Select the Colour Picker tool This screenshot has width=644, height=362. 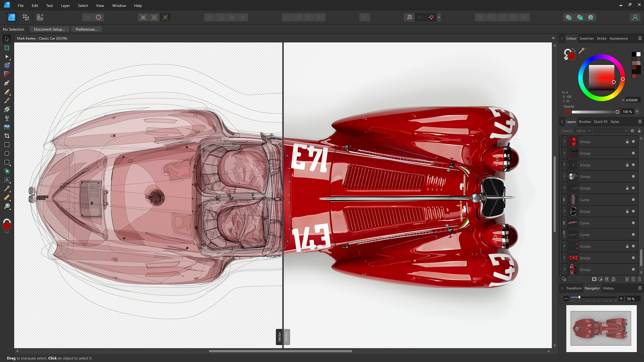(x=7, y=189)
